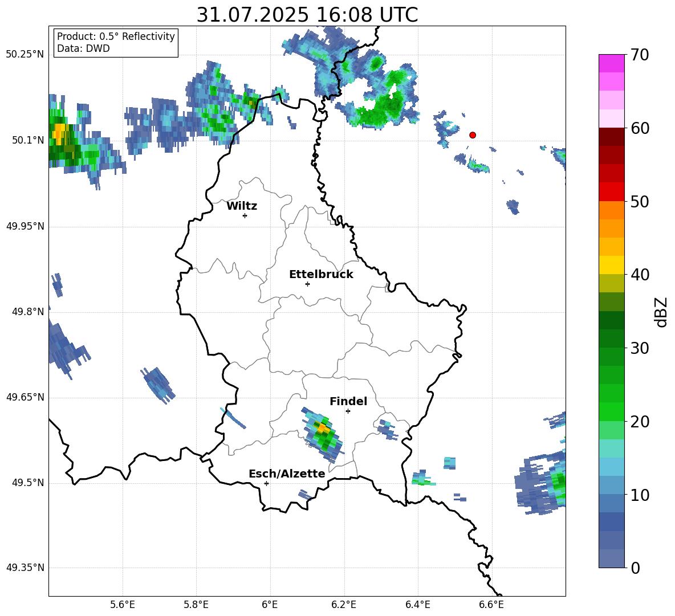Select the Esch/Alzette city label
The height and width of the screenshot is (616, 675).
(x=287, y=474)
